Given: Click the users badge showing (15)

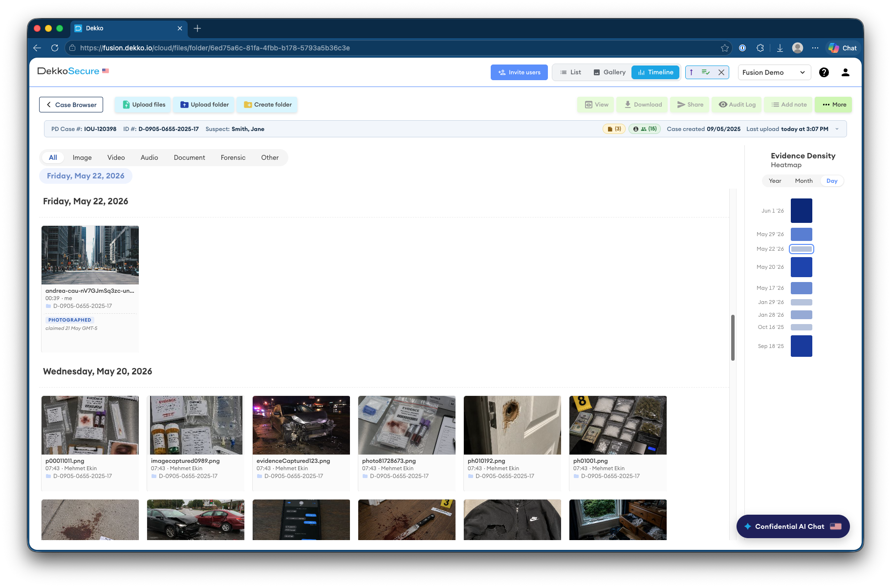Looking at the screenshot, I should click(645, 129).
